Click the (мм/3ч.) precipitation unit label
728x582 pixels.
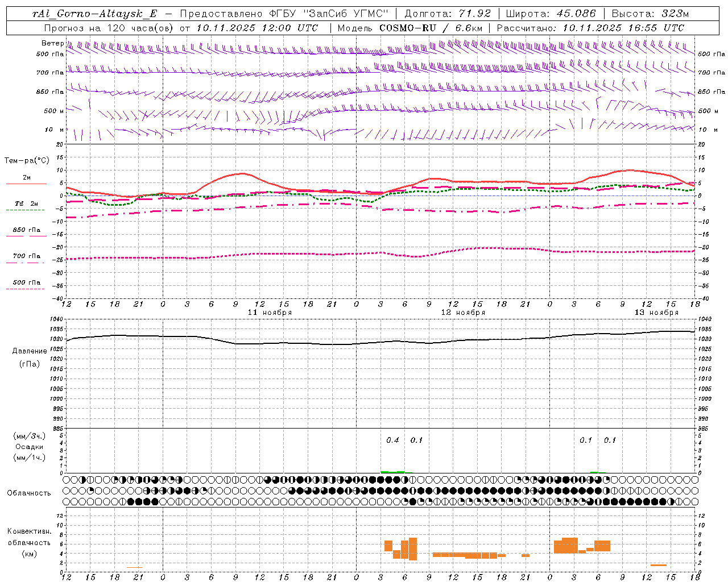30,436
